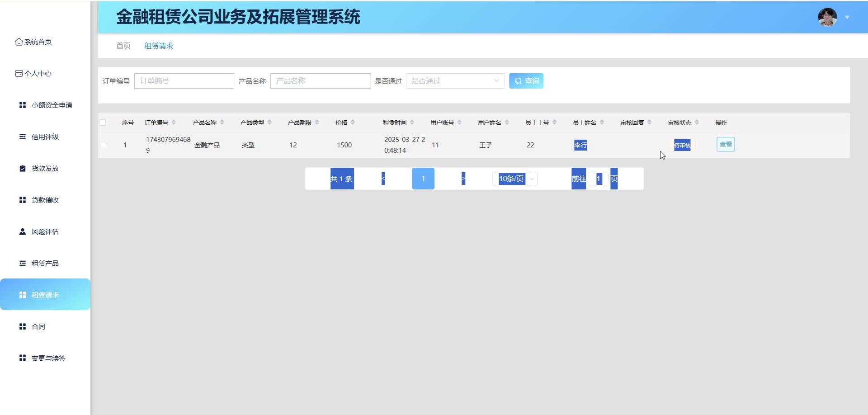Focus the 订单编号 search input field

(184, 81)
